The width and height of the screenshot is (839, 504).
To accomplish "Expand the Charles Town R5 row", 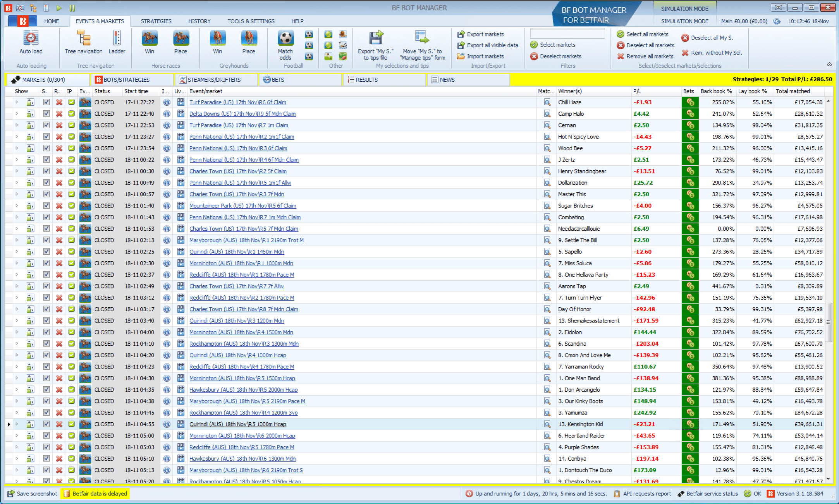I will pyautogui.click(x=17, y=229).
